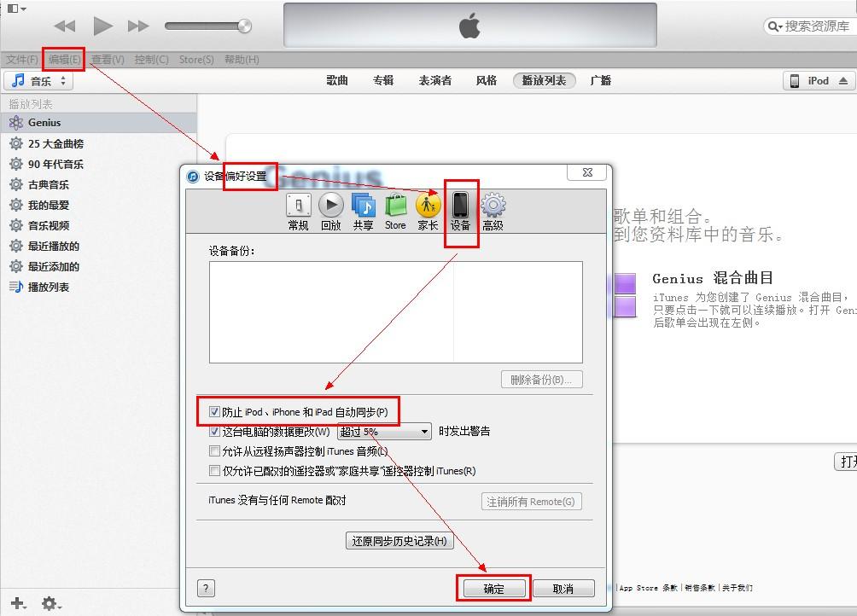Switch to the 风格 tab
857x616 pixels.
tap(486, 81)
